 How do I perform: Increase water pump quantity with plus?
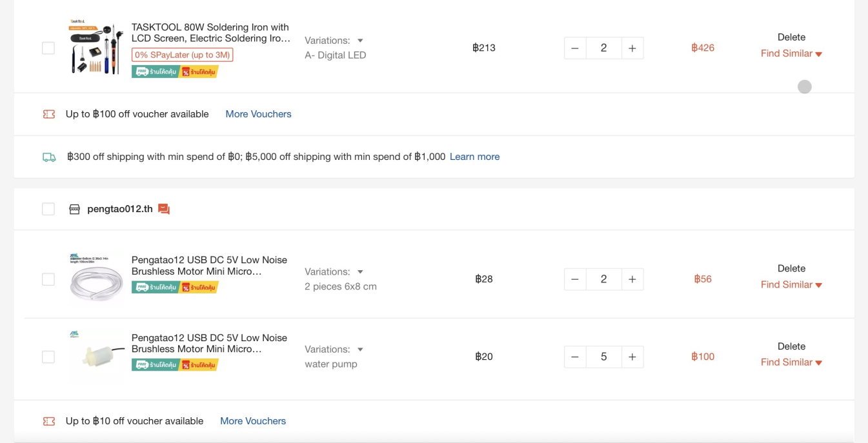click(632, 357)
